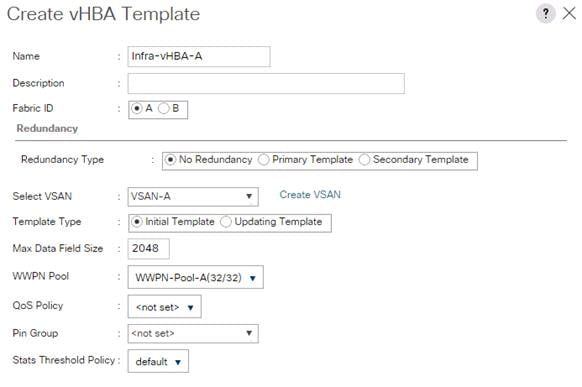Choose Primary Template redundancy type

pos(264,160)
